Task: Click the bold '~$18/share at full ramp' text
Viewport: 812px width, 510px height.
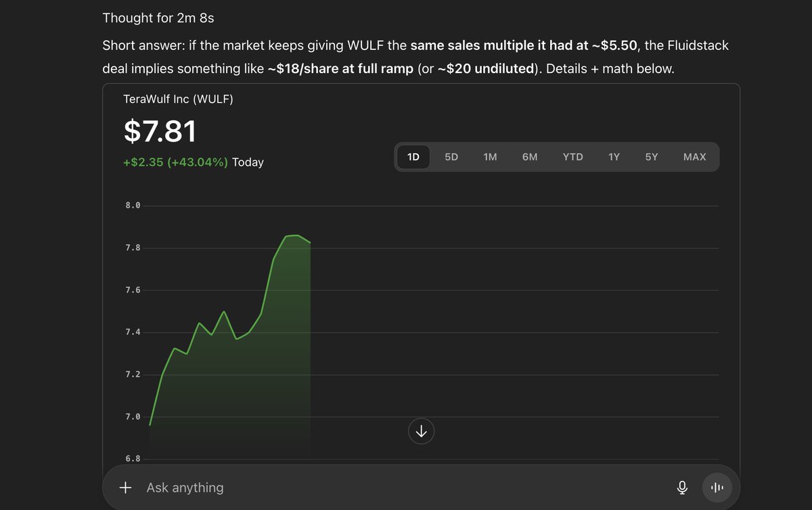Action: pos(340,69)
